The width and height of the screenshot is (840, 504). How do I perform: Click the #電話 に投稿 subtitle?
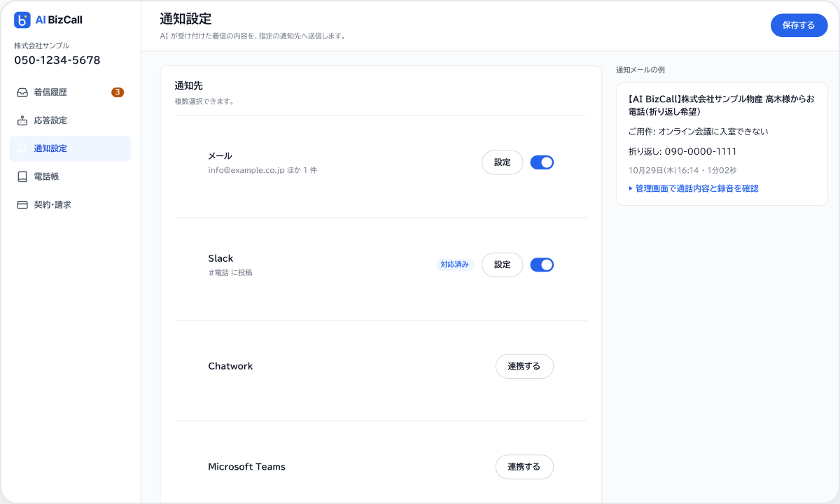tap(230, 273)
